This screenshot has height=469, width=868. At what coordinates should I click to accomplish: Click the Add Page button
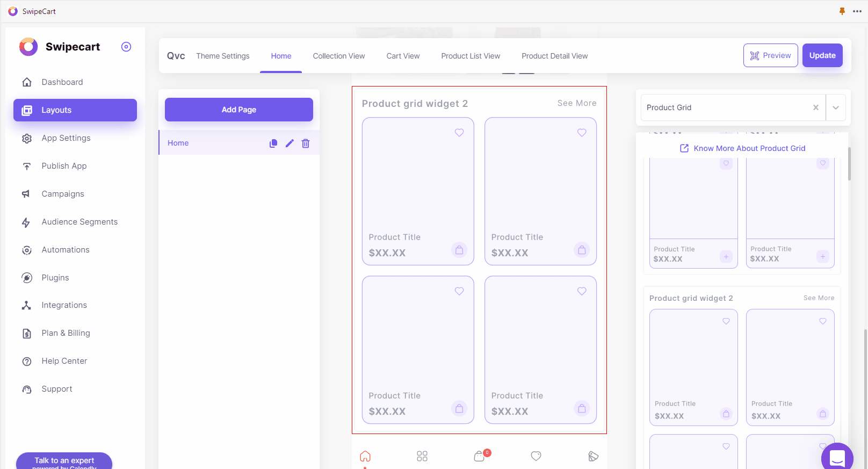point(239,110)
